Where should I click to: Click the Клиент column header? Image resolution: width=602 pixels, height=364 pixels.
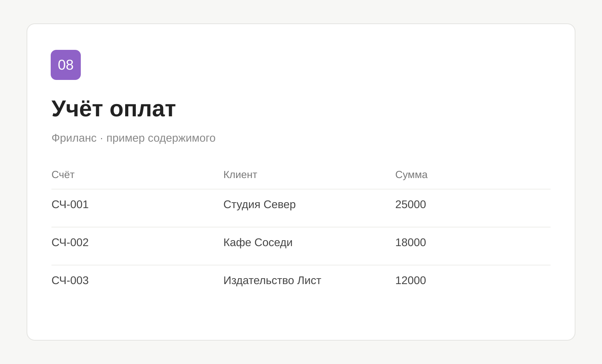tap(240, 174)
